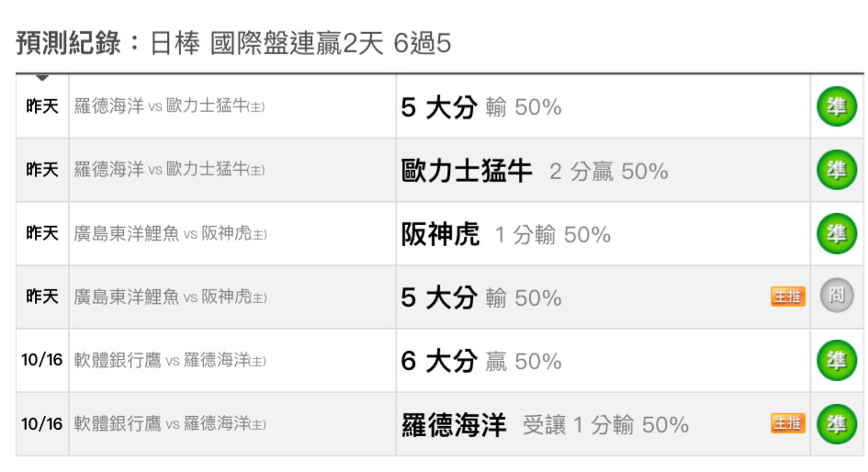
Task: Click orange 主推 badge on 羅德海洋 受讓 row
Action: (x=788, y=424)
